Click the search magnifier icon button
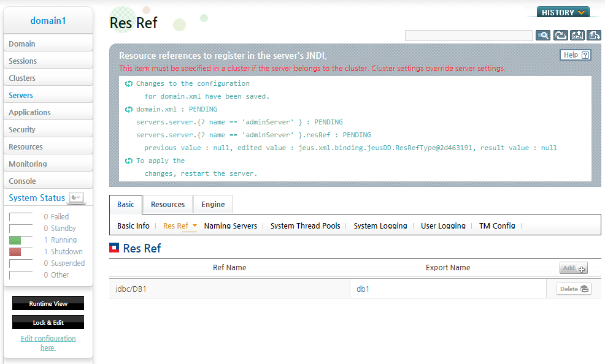Viewport: 605px width, 364px height. [x=543, y=36]
